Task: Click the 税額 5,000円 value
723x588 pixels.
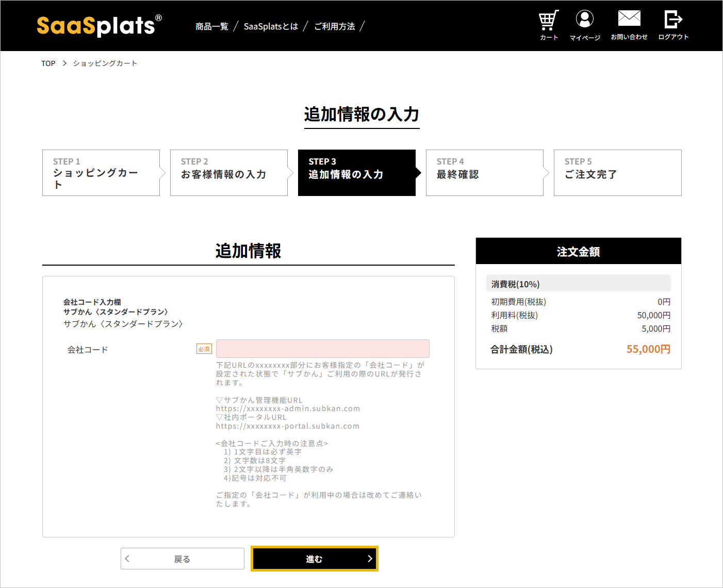Action: [656, 329]
